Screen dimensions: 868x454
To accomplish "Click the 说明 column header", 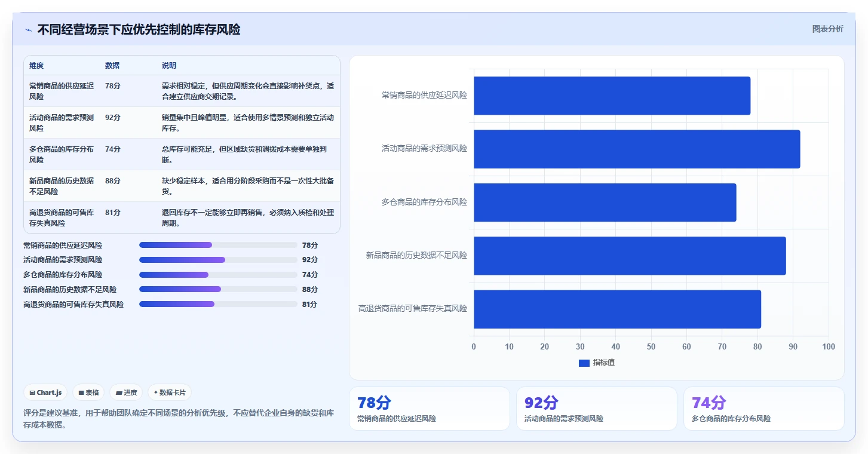I will [x=169, y=66].
